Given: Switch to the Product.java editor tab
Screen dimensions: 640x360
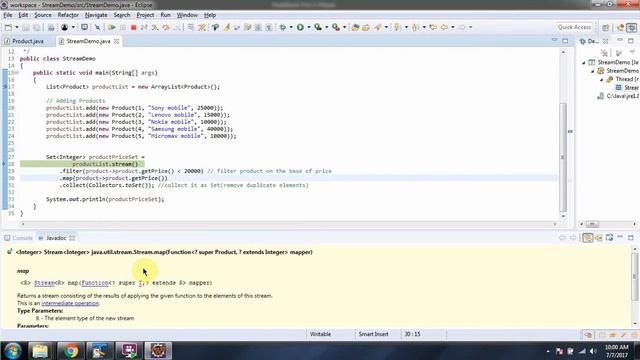Looking at the screenshot, I should (24, 41).
